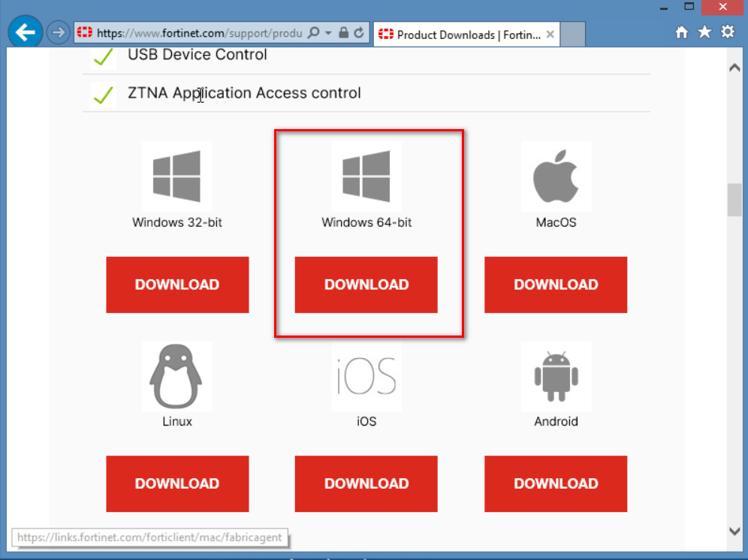
Task: Click the scrollbar up arrow
Action: point(734,68)
